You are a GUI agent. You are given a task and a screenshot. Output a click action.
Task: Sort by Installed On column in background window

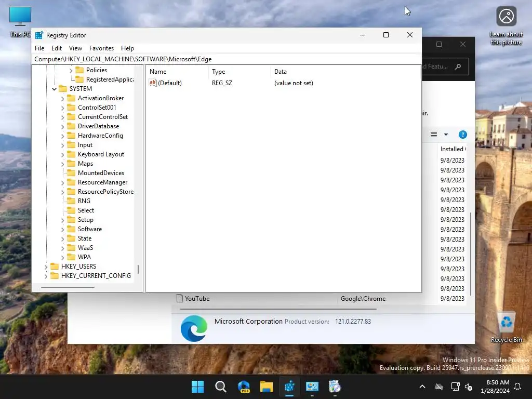pos(453,149)
